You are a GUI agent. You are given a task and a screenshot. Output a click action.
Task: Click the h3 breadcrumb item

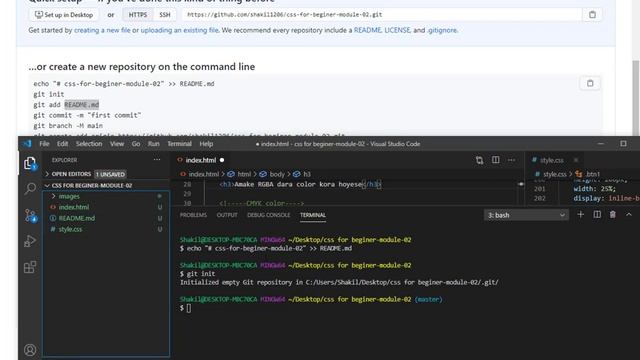pyautogui.click(x=302, y=174)
